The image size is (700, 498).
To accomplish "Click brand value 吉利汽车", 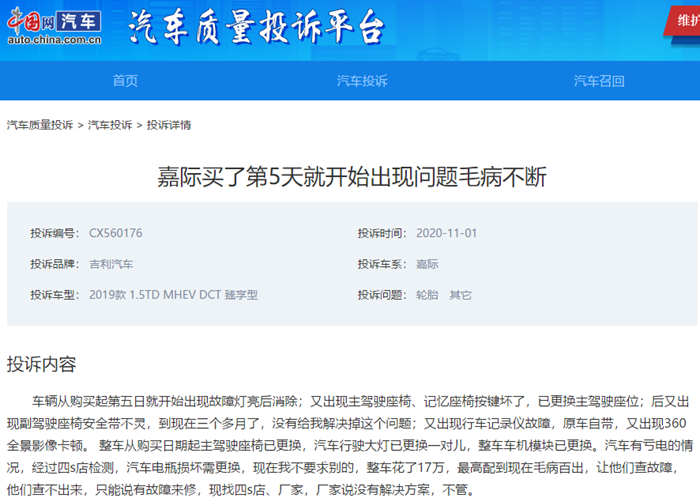I will 111,264.
